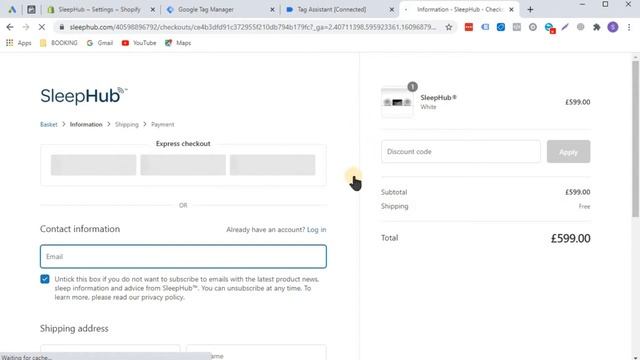Screen dimensions: 640x360
Task: Bookmark this page with the star icon
Action: point(449,27)
